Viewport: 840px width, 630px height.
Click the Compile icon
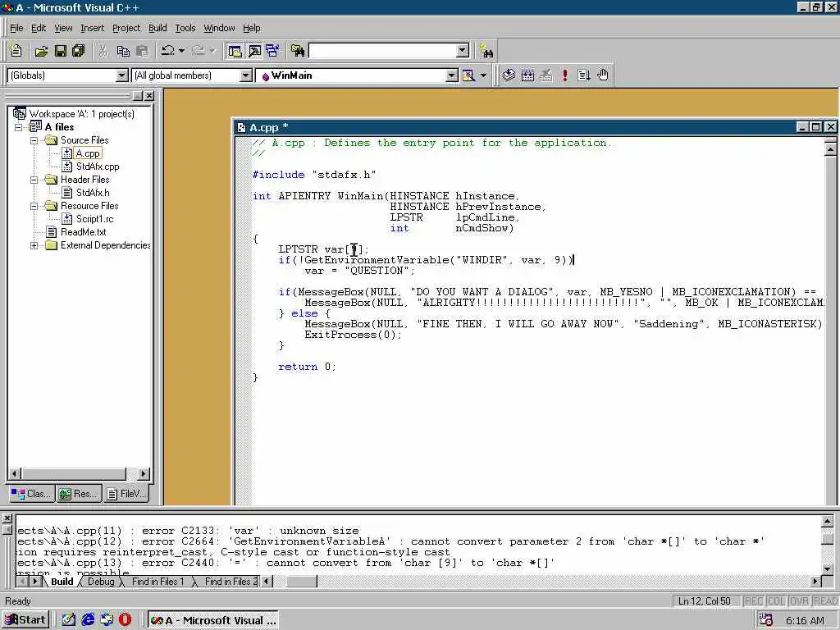pos(509,75)
